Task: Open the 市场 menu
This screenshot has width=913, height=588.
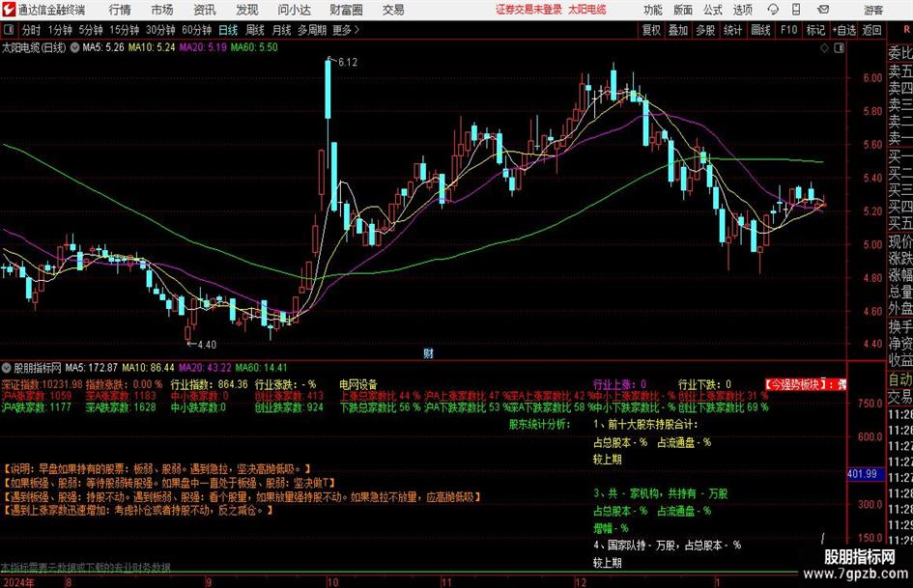Action: tap(162, 10)
